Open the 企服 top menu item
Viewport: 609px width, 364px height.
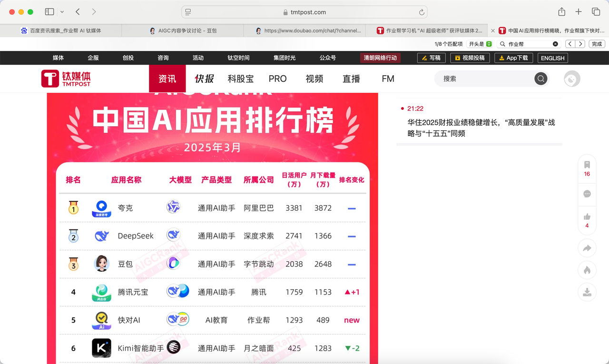coord(93,58)
